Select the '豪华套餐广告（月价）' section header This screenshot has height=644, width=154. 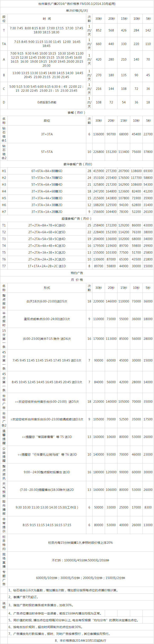click(x=78, y=164)
